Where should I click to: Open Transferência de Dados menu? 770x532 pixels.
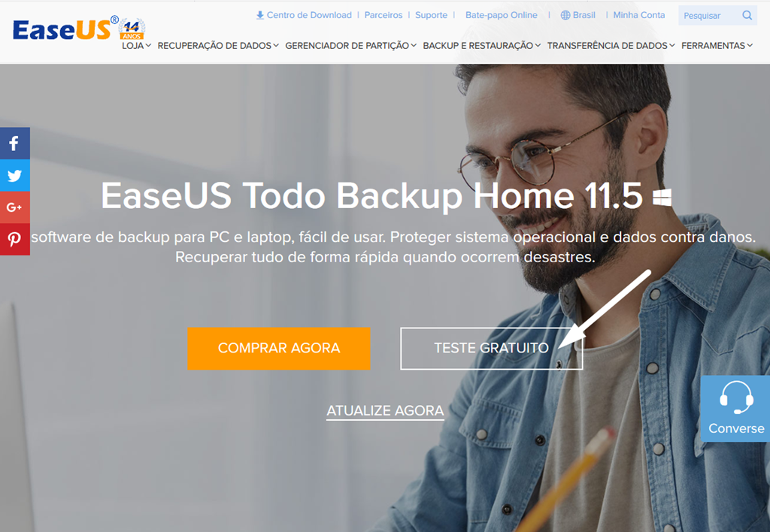tap(611, 46)
